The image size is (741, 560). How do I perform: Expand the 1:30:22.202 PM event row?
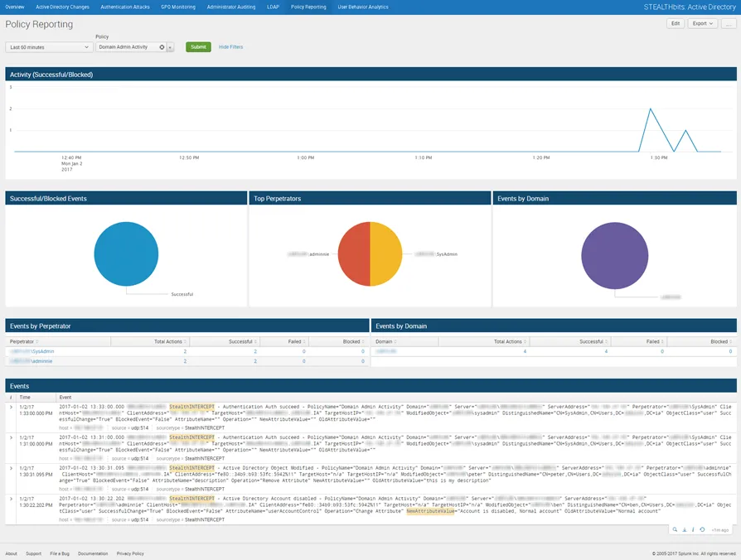coord(11,499)
